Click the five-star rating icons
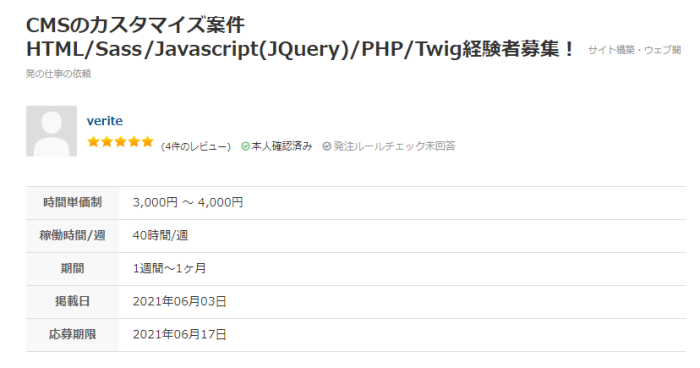 (x=120, y=142)
